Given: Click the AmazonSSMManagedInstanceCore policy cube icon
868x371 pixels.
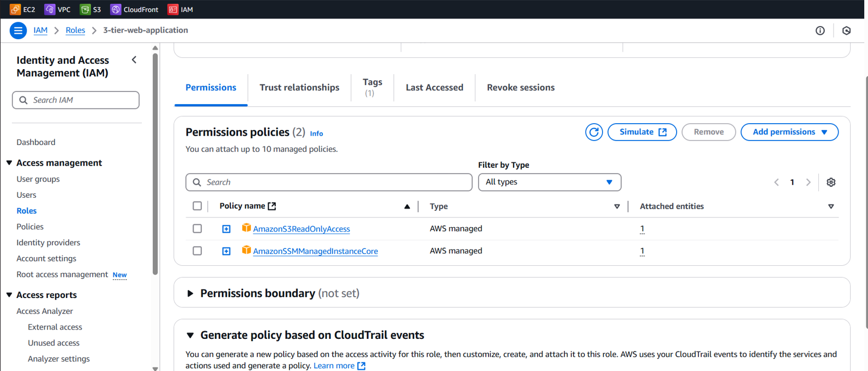Looking at the screenshot, I should [246, 250].
